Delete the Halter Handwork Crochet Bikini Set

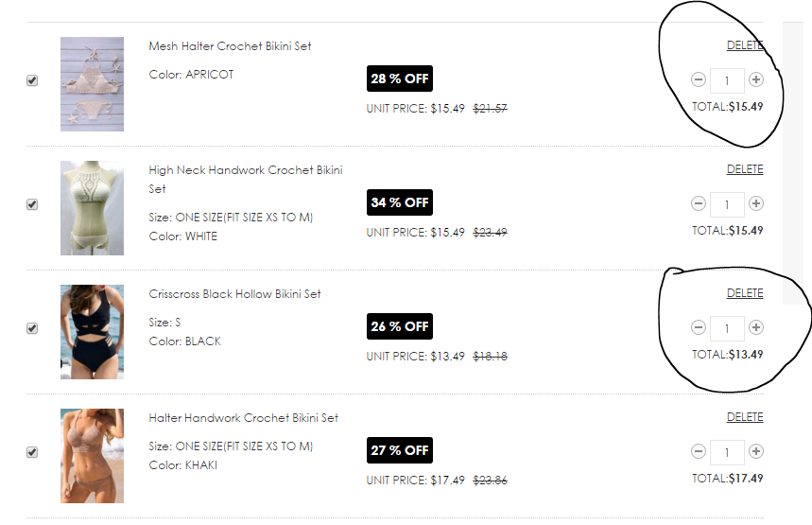pyautogui.click(x=744, y=417)
